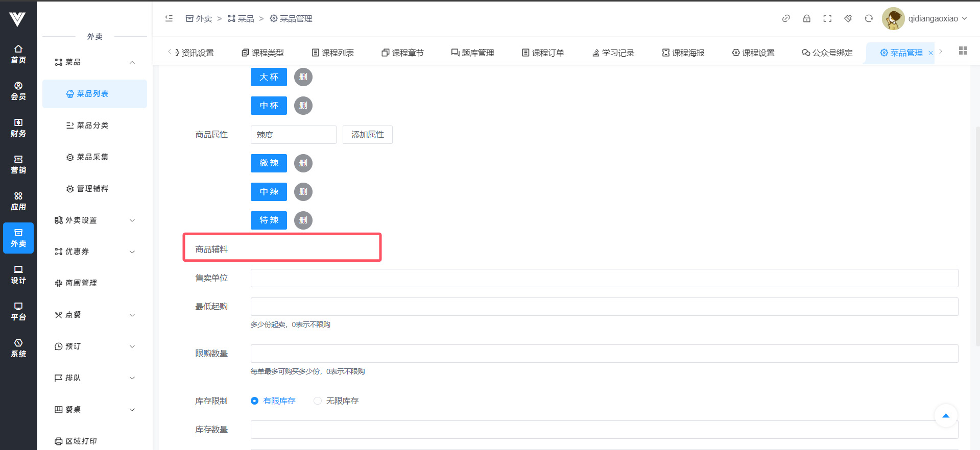Select the 有限库存 radio option
980x450 pixels.
(x=255, y=401)
